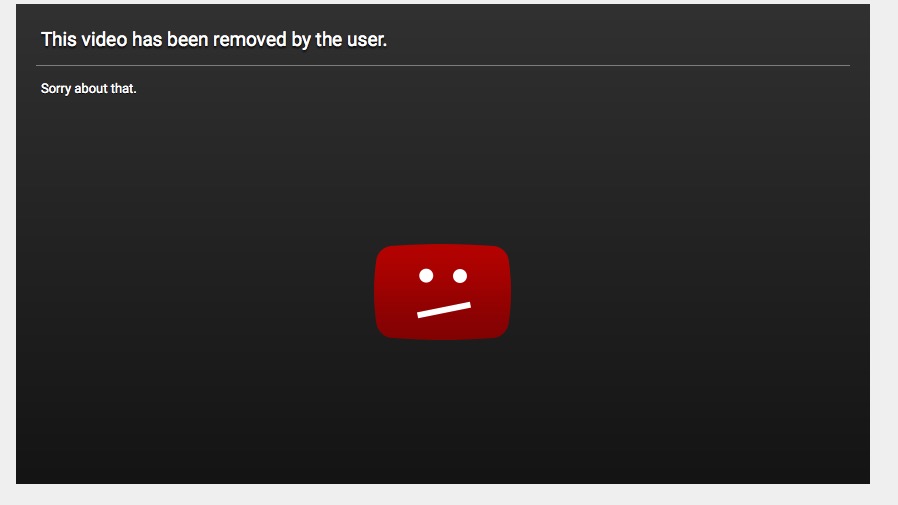
Task: Select the "This video has been removed" heading
Action: pos(214,40)
